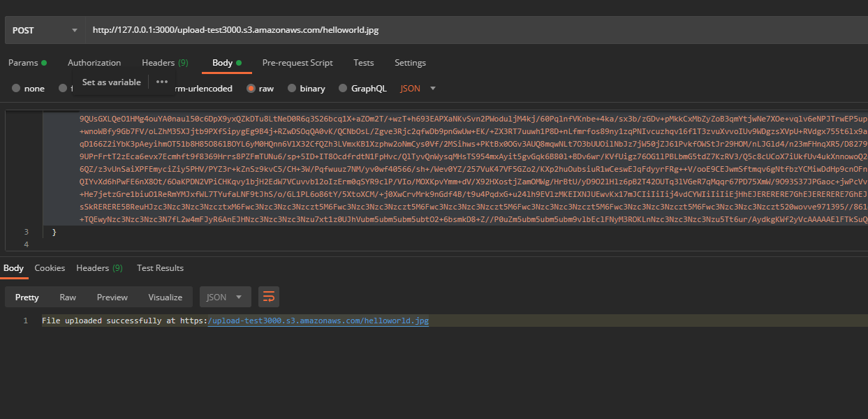The image size is (868, 419).
Task: Toggle the response line wrap icon
Action: pos(268,297)
